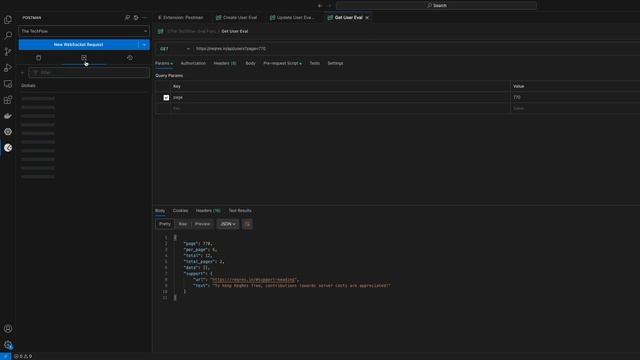The height and width of the screenshot is (360, 640).
Task: Select the response Headers tab
Action: pos(208,211)
